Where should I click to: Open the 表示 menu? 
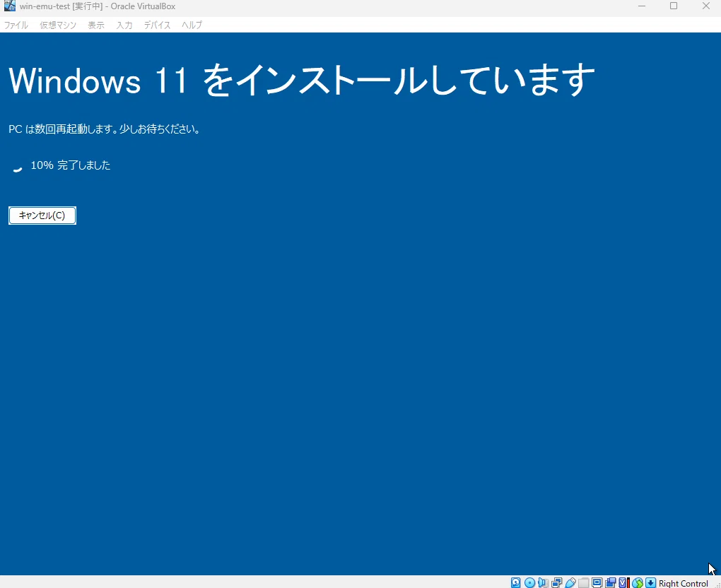tap(96, 25)
